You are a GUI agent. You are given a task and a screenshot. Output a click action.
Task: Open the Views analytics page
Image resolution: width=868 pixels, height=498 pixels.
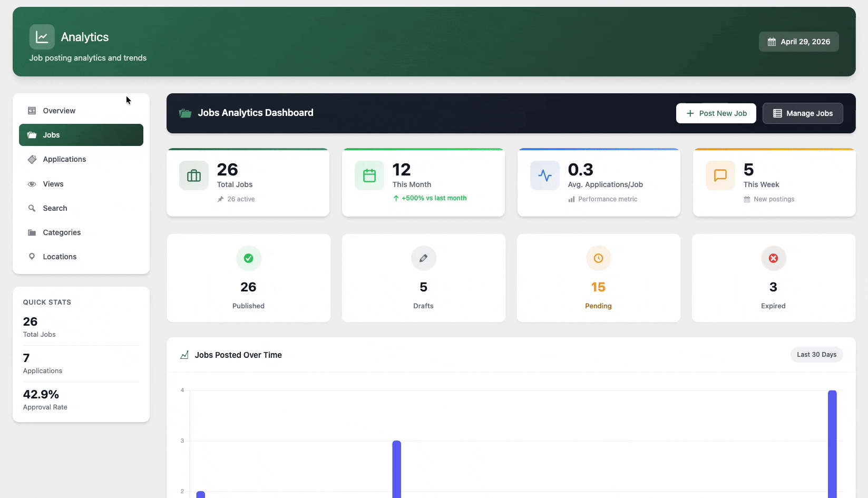pyautogui.click(x=53, y=184)
